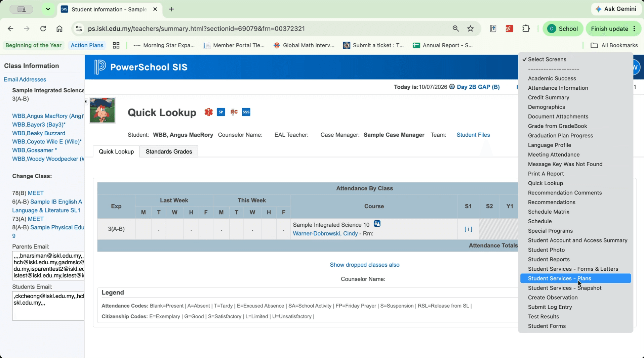644x358 pixels.
Task: Choose Student Services - Plans from the list
Action: click(575, 278)
